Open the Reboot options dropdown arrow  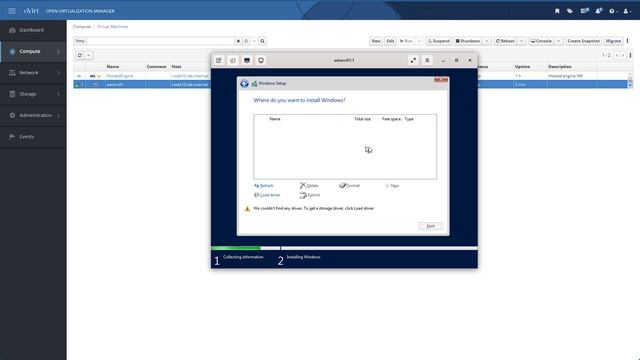[521, 41]
